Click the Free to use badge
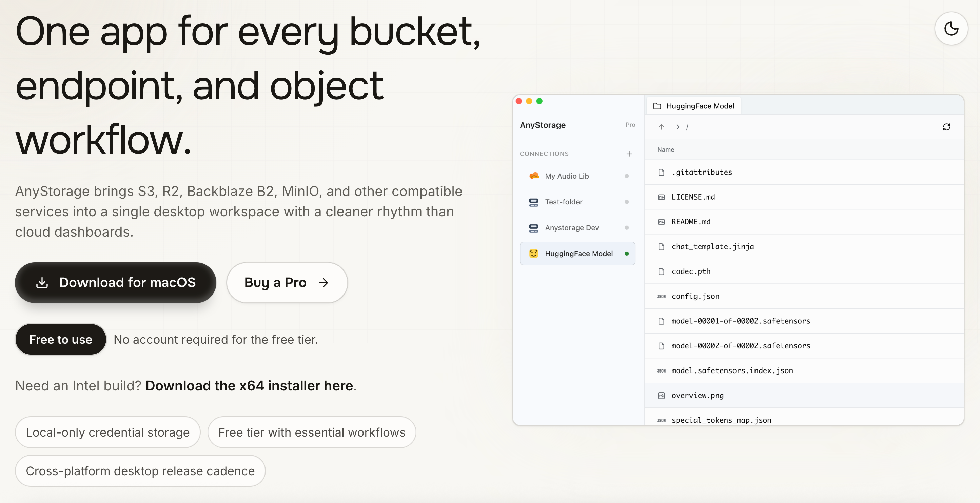Image resolution: width=980 pixels, height=503 pixels. (x=61, y=339)
